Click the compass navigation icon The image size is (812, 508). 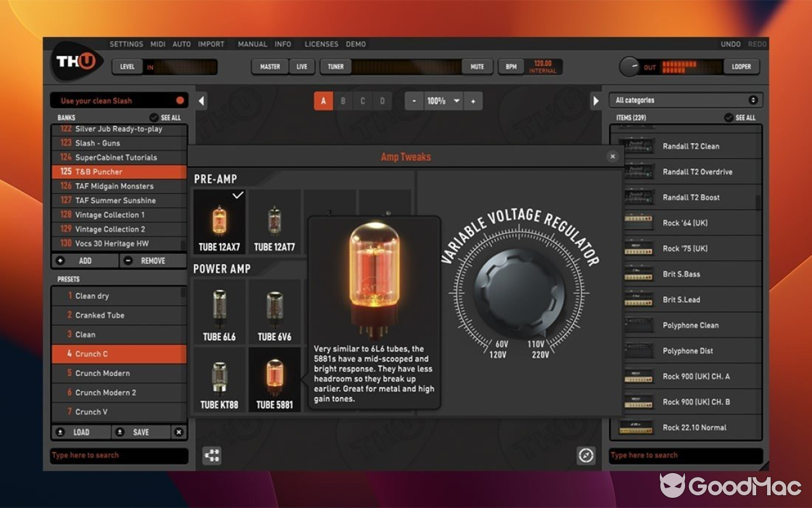click(585, 455)
